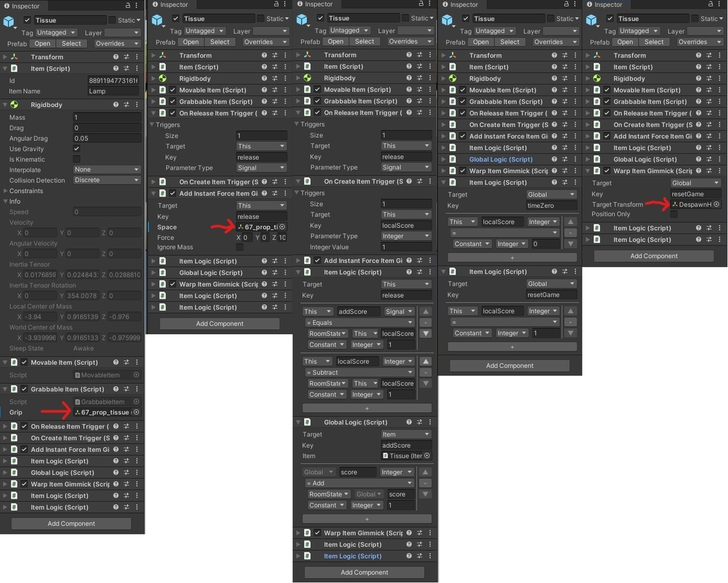Open Tag dropdown in the first Inspector panel

(x=56, y=33)
